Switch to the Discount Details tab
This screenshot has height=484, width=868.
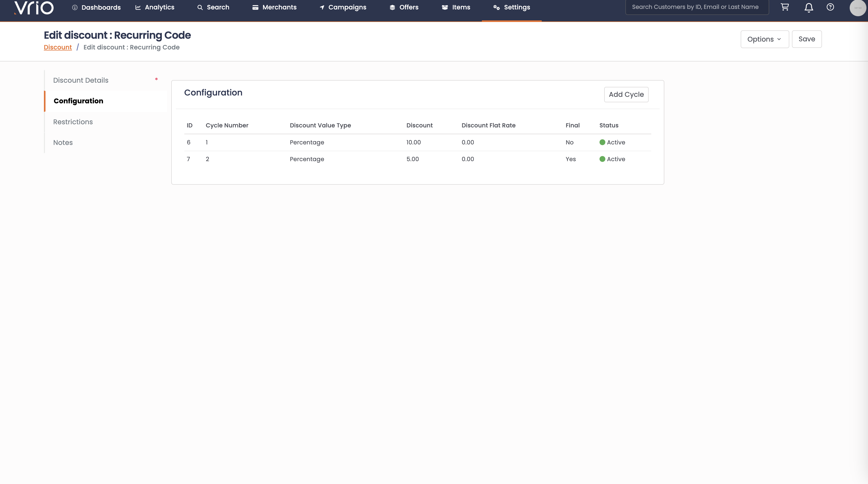pos(81,80)
